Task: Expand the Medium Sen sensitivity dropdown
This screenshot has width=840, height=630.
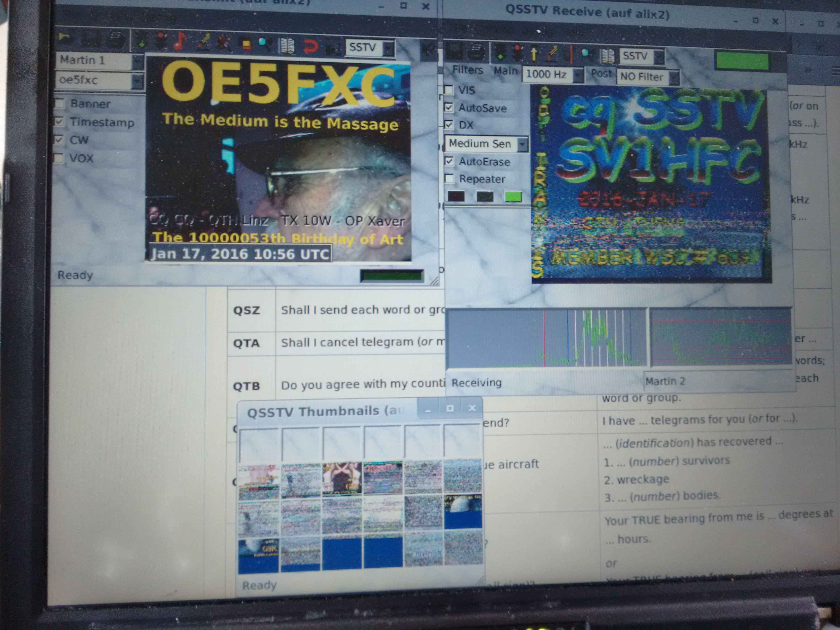Action: 522,144
